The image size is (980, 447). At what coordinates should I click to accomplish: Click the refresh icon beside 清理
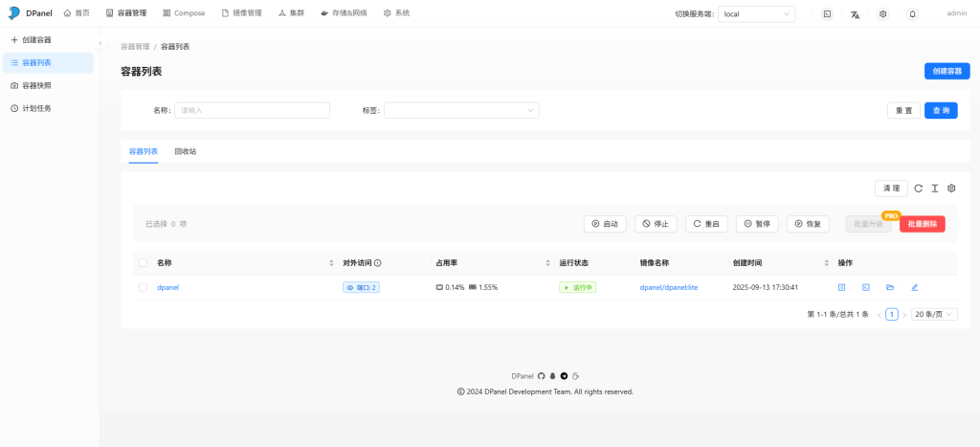[919, 189]
